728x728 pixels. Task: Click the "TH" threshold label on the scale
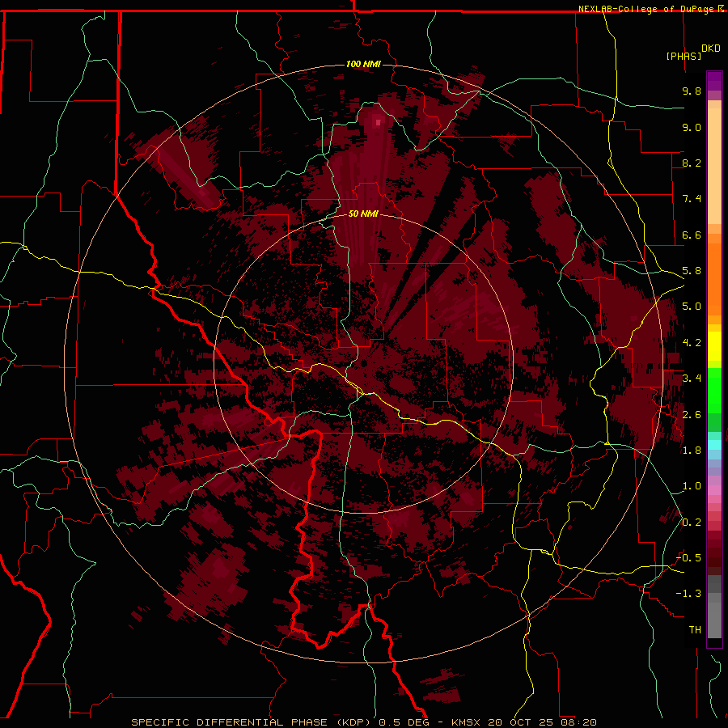point(695,630)
